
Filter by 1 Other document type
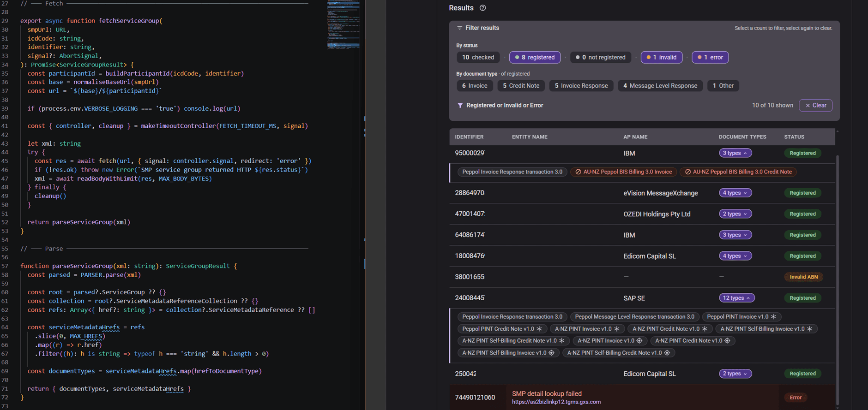coord(723,86)
